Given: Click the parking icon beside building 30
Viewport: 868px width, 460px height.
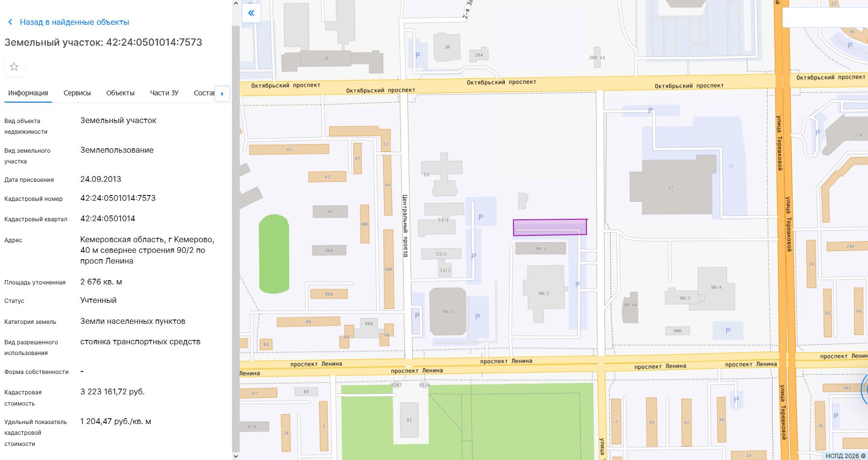Looking at the screenshot, I should pyautogui.click(x=417, y=55).
